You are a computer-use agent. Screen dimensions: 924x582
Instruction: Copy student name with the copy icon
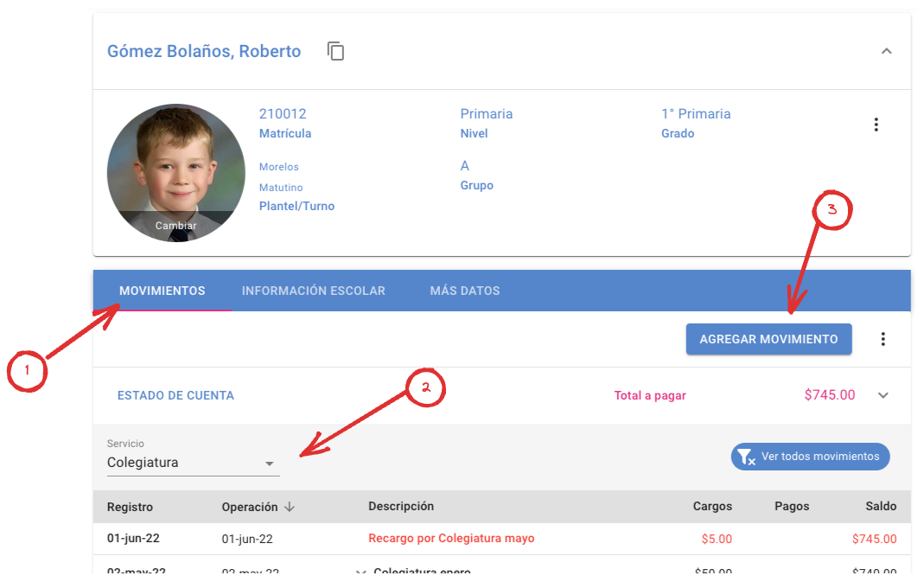335,51
